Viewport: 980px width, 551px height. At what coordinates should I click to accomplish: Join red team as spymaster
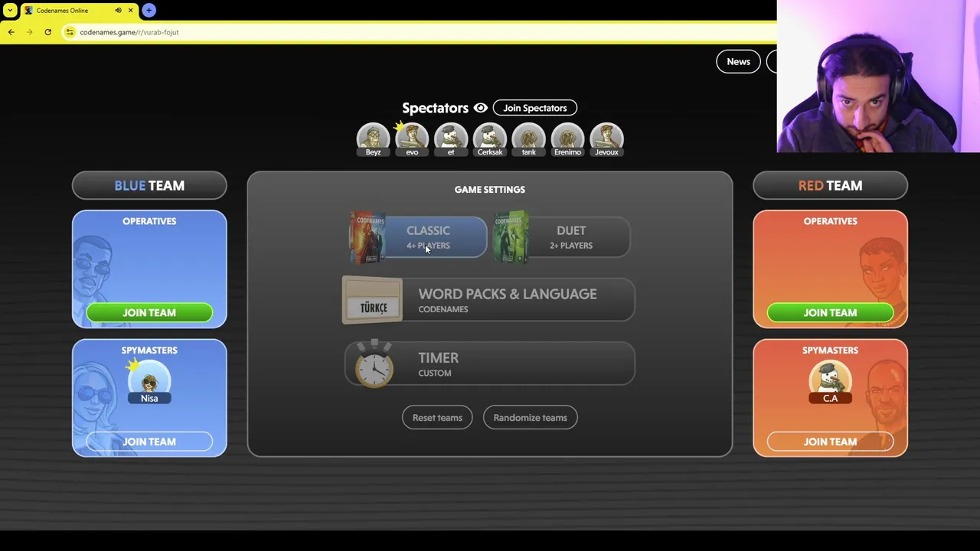coord(830,442)
